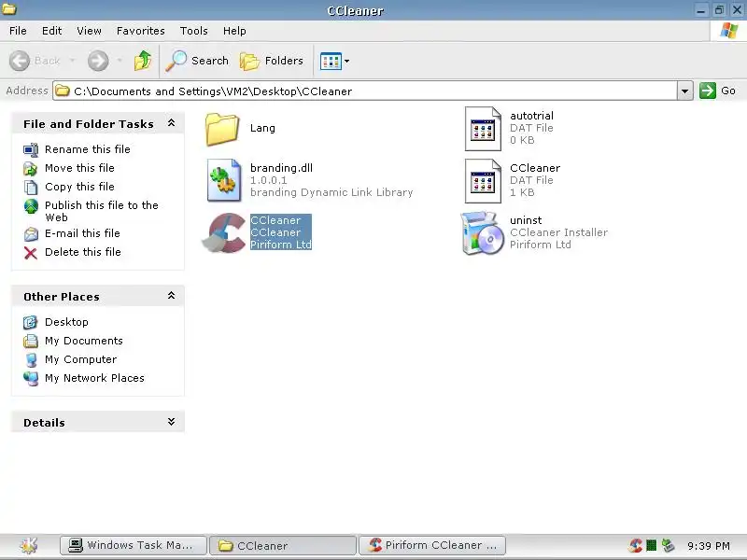Click the Windows flag logo

tap(729, 31)
